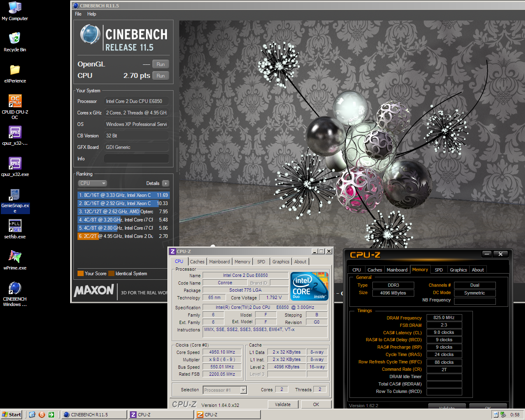525x420 pixels.
Task: Switch to Caches tab in dark CPU-Z
Action: 375,270
